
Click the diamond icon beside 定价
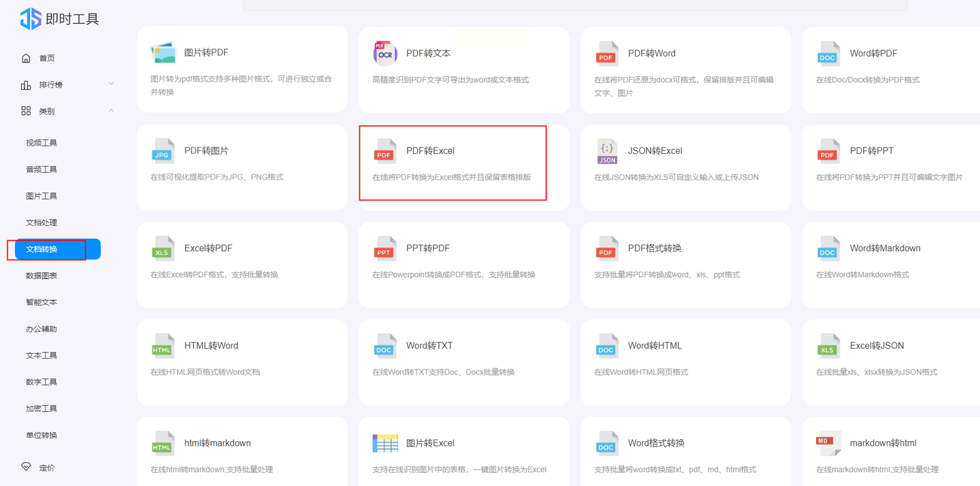26,467
